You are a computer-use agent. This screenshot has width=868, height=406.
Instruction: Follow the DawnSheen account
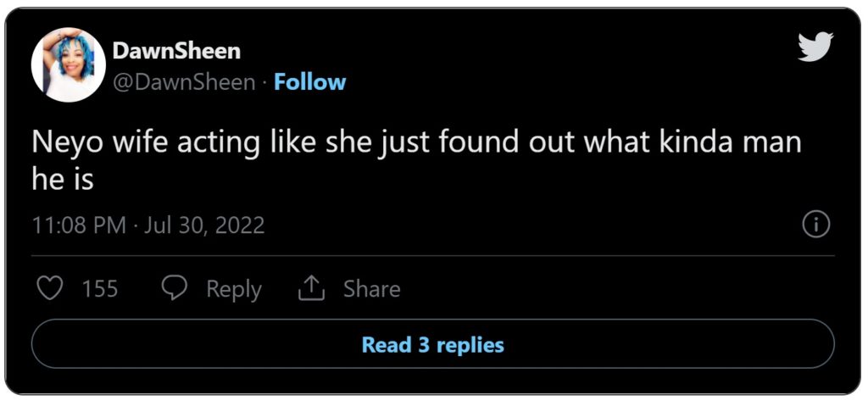[310, 82]
